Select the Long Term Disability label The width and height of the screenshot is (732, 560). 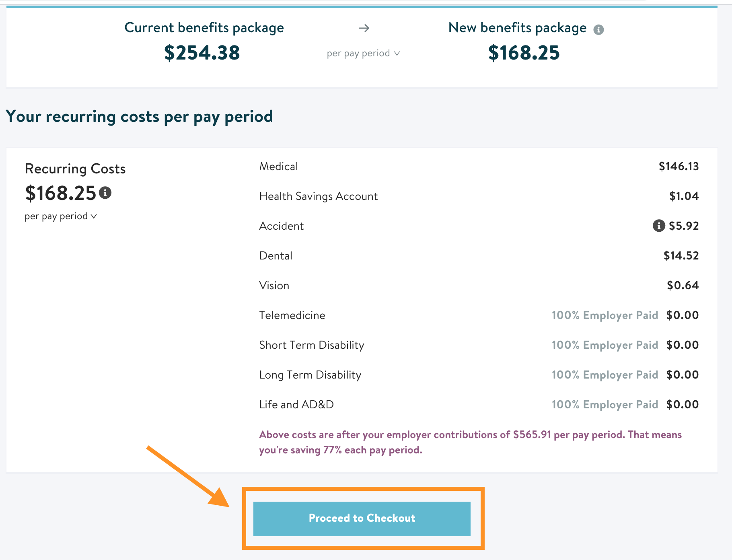coord(310,375)
